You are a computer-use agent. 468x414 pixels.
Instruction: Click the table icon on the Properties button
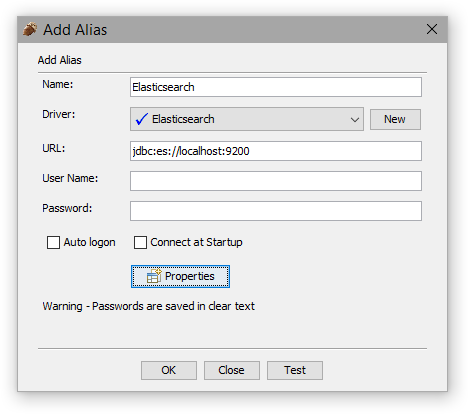154,276
